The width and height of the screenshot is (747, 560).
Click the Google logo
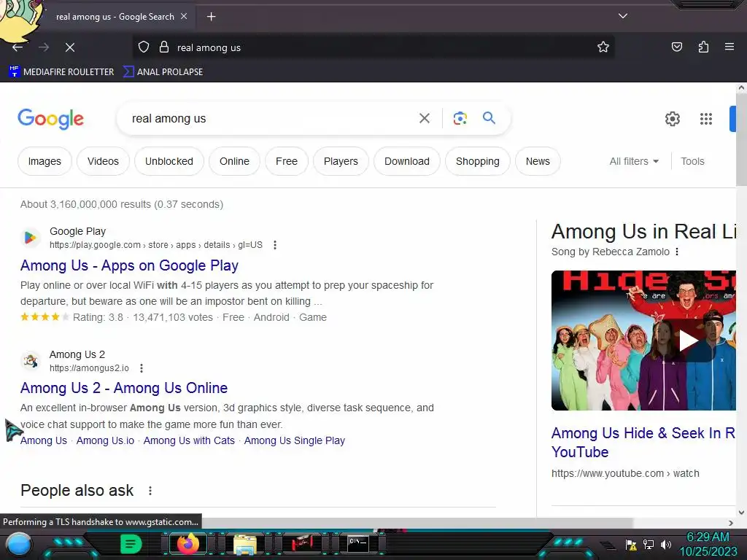click(x=50, y=119)
